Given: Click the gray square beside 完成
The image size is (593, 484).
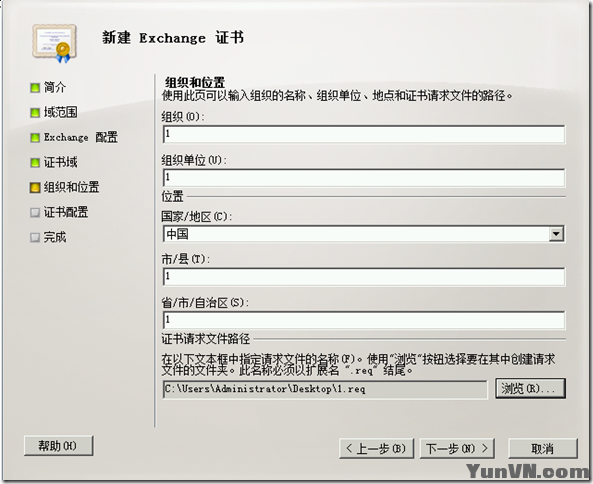Looking at the screenshot, I should coord(35,237).
